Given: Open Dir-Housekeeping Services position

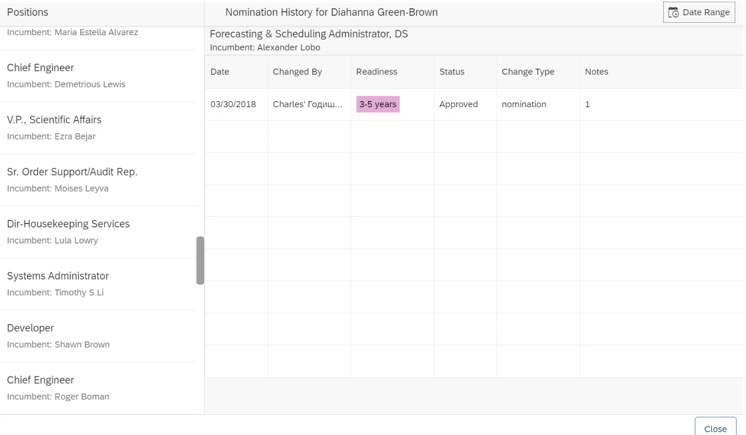Looking at the screenshot, I should click(100, 232).
